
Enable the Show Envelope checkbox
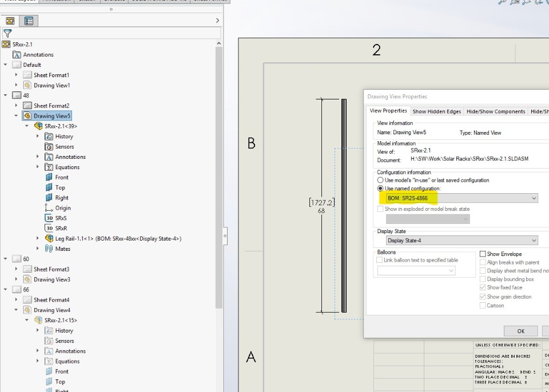coord(483,254)
